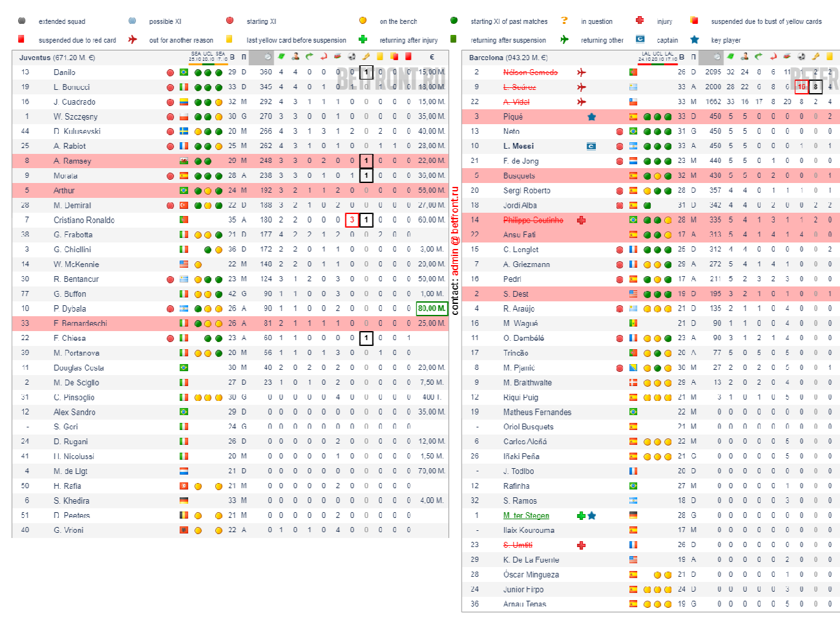Click the blue key player star beside Piqué

[x=591, y=117]
